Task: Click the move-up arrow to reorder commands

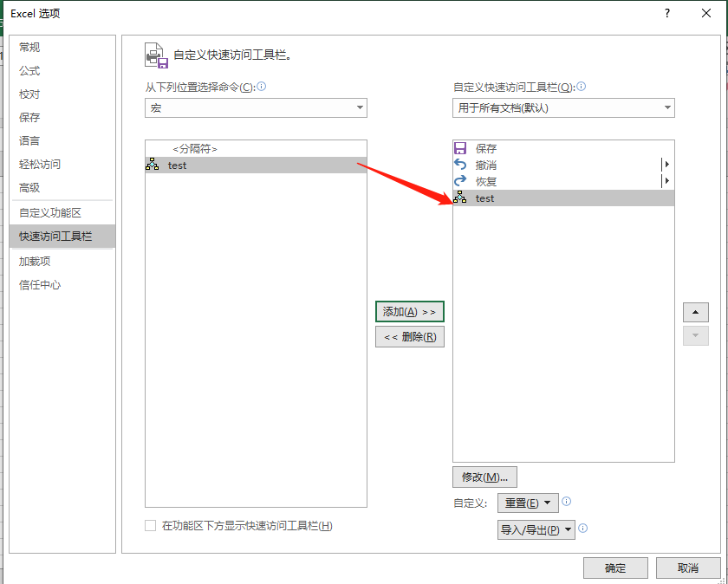Action: (696, 312)
